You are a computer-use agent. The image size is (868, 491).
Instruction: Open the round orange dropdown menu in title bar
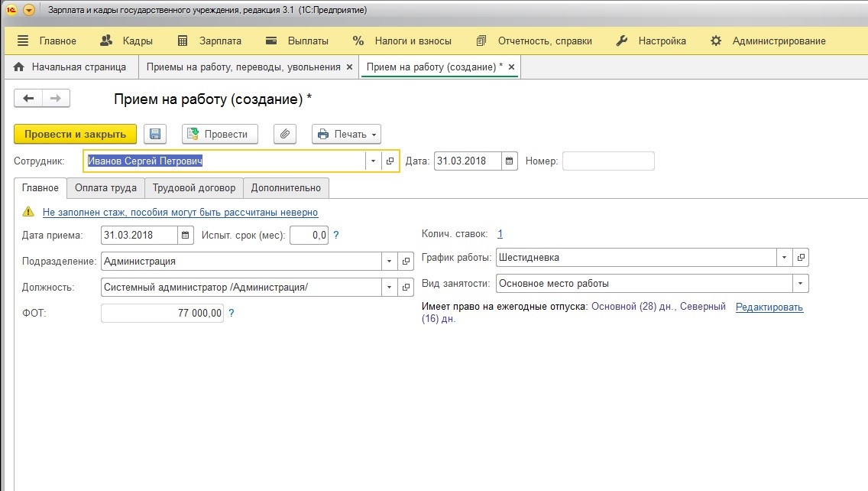[29, 10]
